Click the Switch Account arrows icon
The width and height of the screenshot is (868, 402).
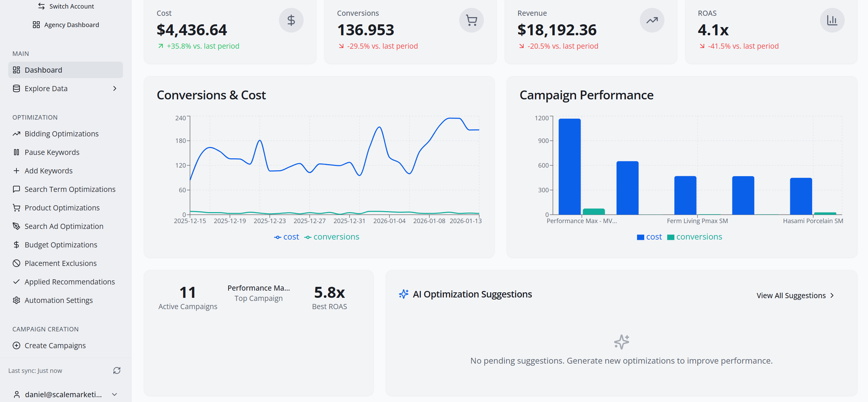[41, 6]
